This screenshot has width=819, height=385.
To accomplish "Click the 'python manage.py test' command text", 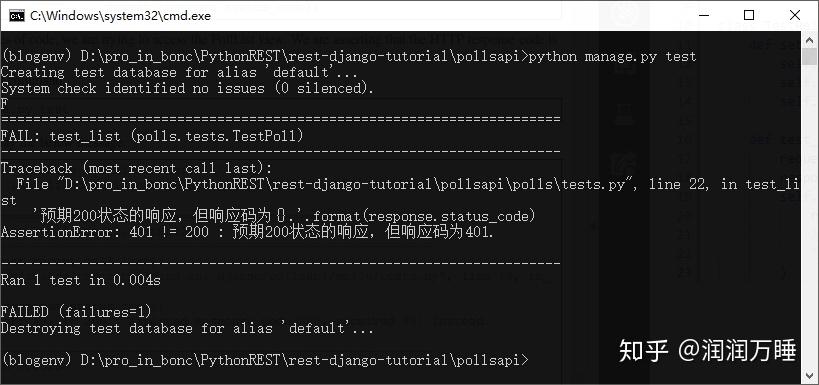I will coord(612,56).
